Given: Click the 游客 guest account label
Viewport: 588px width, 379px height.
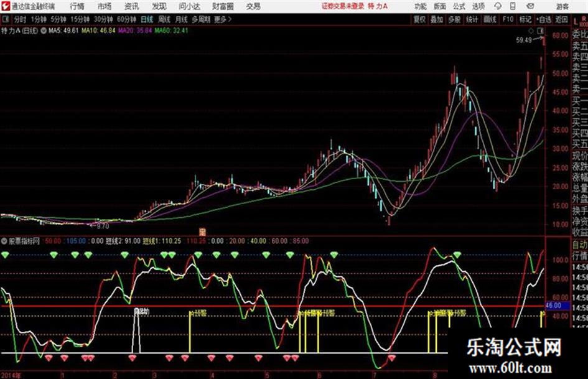Looking at the screenshot, I should [x=562, y=6].
